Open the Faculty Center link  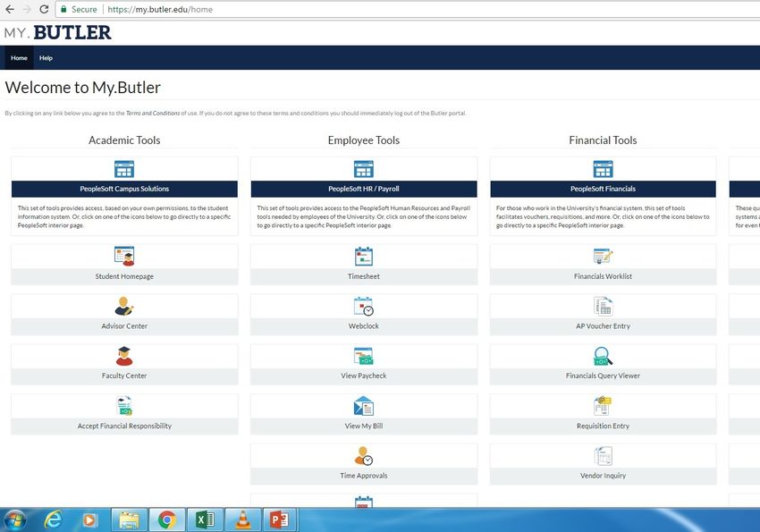click(124, 376)
